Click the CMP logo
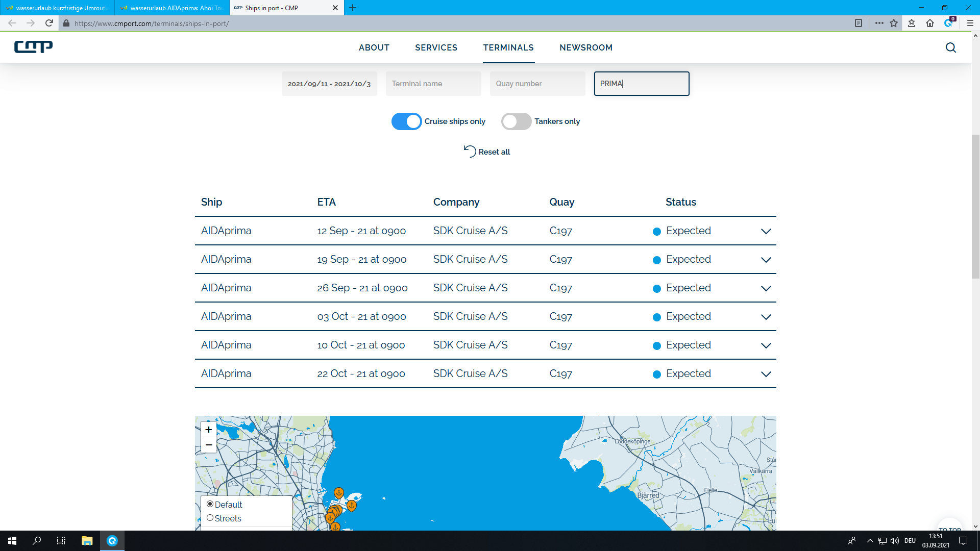This screenshot has width=980, height=551. click(x=33, y=47)
